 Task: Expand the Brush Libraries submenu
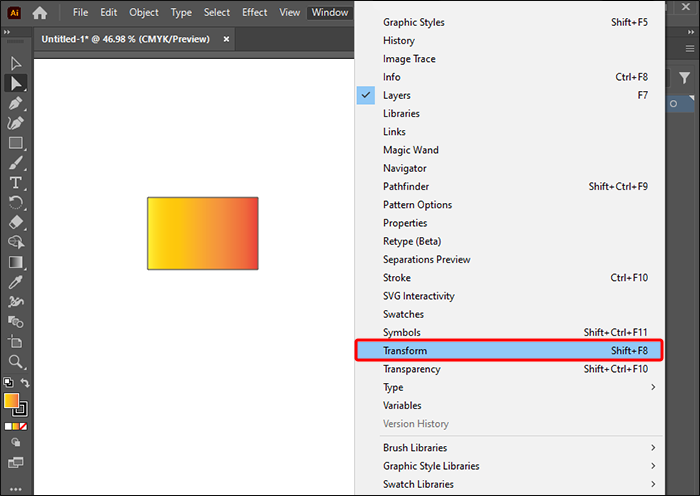(510, 447)
